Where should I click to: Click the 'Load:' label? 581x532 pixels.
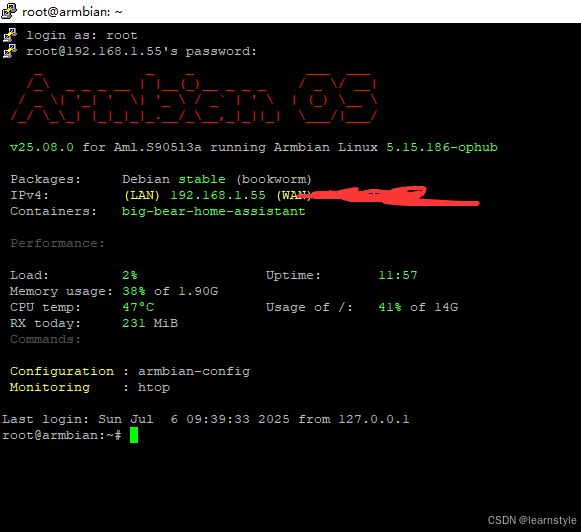point(29,275)
